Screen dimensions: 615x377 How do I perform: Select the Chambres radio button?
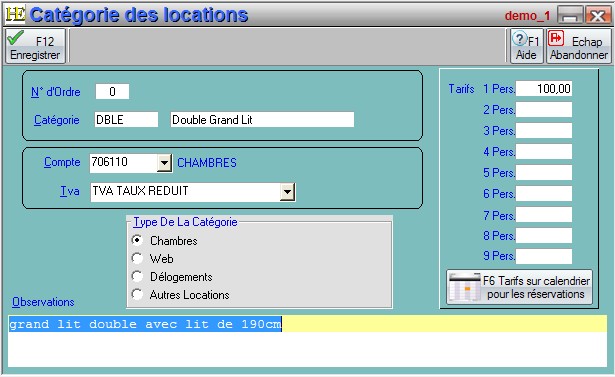click(137, 240)
